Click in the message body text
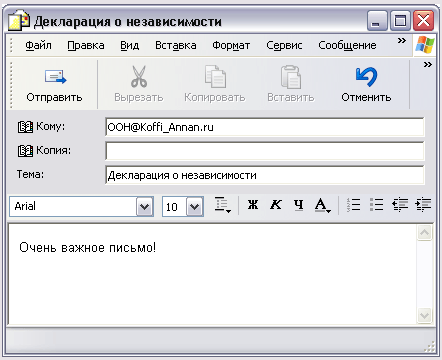The width and height of the screenshot is (442, 360). (x=87, y=247)
